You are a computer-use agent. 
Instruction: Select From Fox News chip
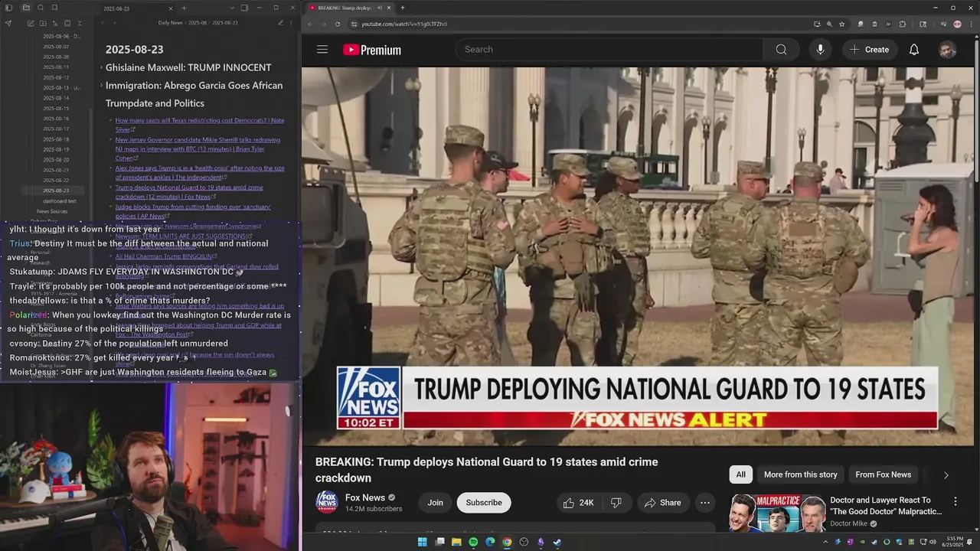(883, 474)
